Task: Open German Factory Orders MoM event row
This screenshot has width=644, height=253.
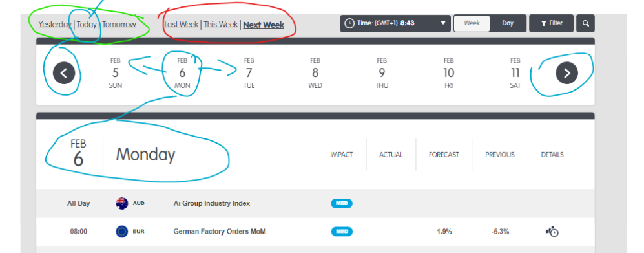Action: tap(315, 232)
